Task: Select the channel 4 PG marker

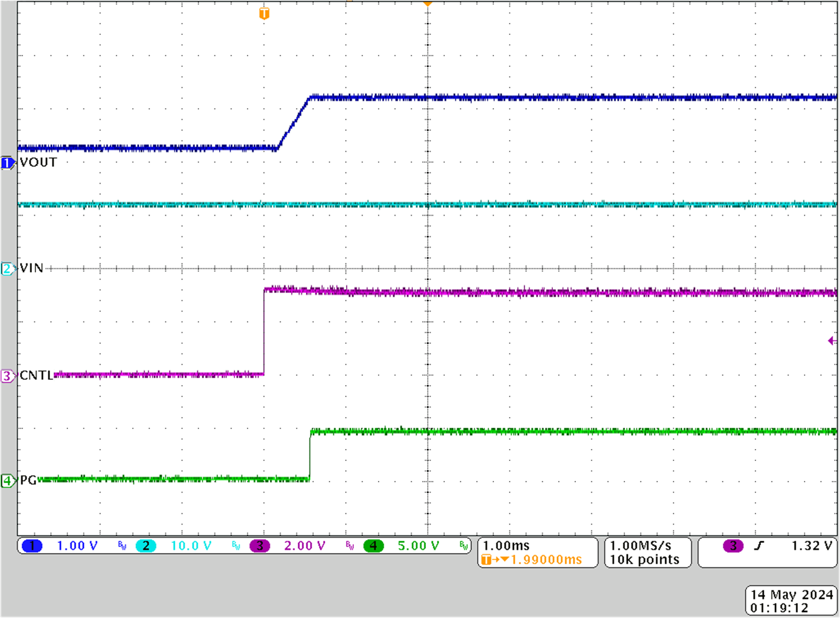Action: click(x=7, y=481)
